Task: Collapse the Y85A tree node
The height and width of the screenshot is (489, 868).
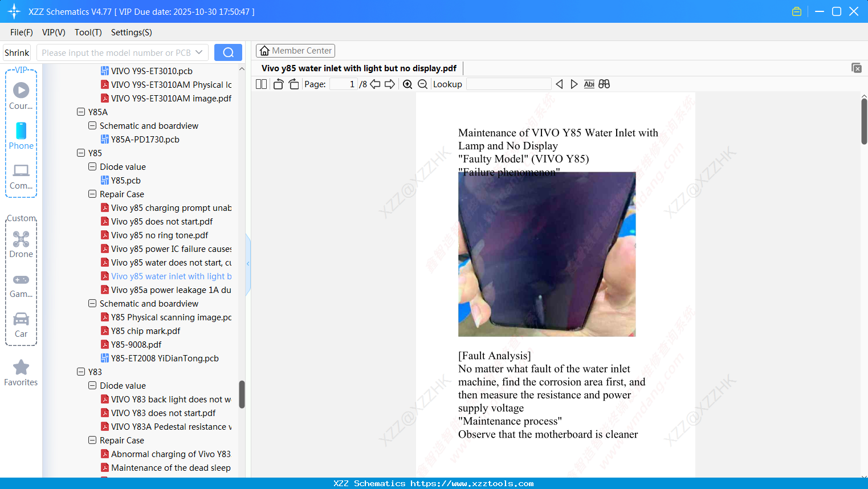Action: click(81, 112)
